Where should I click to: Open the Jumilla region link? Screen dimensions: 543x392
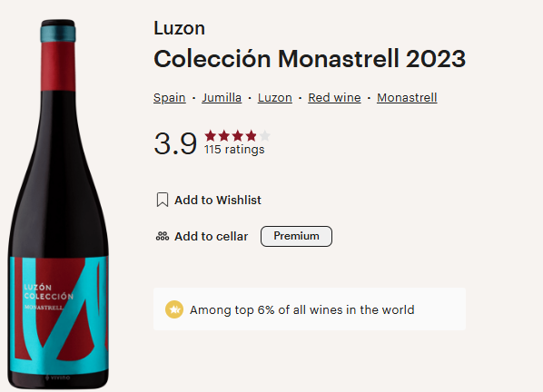(x=222, y=98)
